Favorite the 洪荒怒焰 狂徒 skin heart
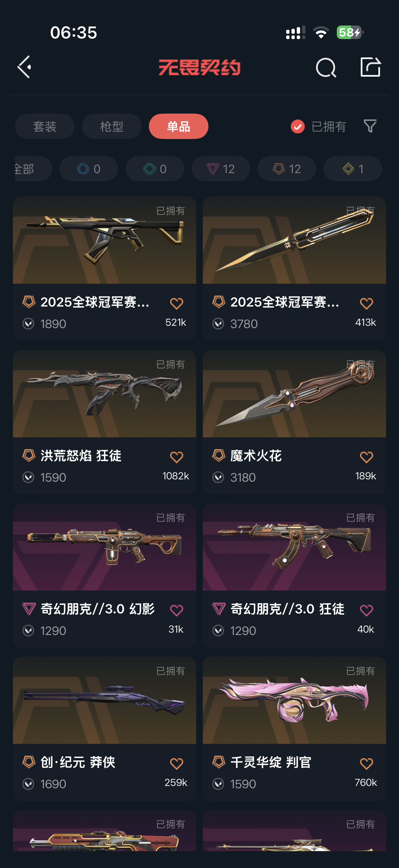399x868 pixels. (x=176, y=457)
